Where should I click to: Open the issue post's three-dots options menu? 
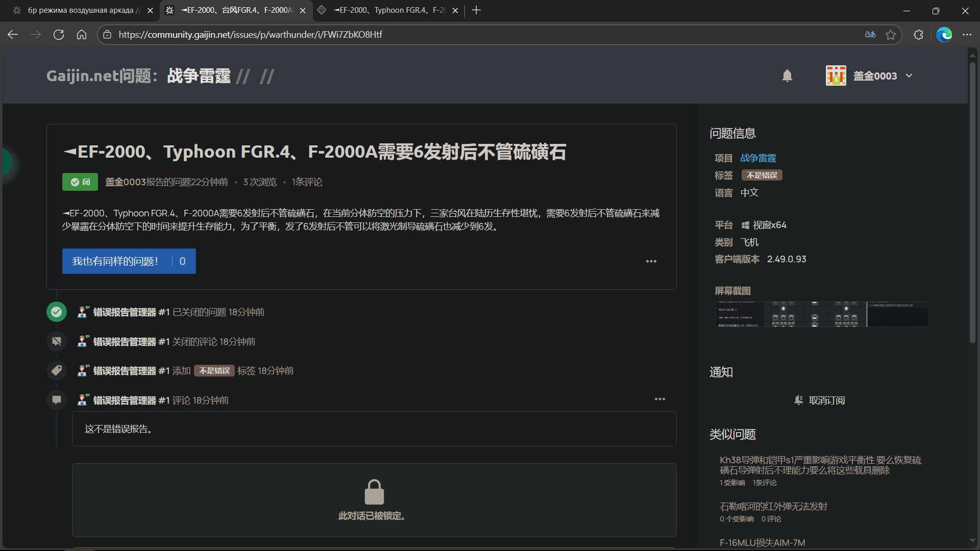[651, 261]
